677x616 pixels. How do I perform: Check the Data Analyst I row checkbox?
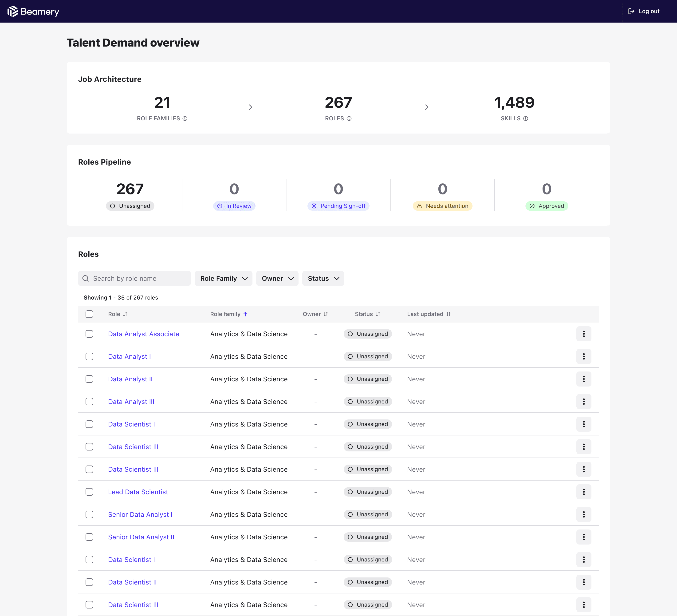coord(89,356)
